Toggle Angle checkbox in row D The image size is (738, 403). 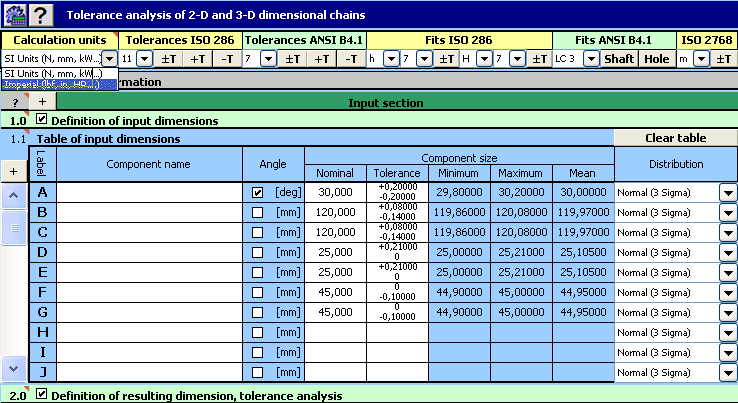257,252
